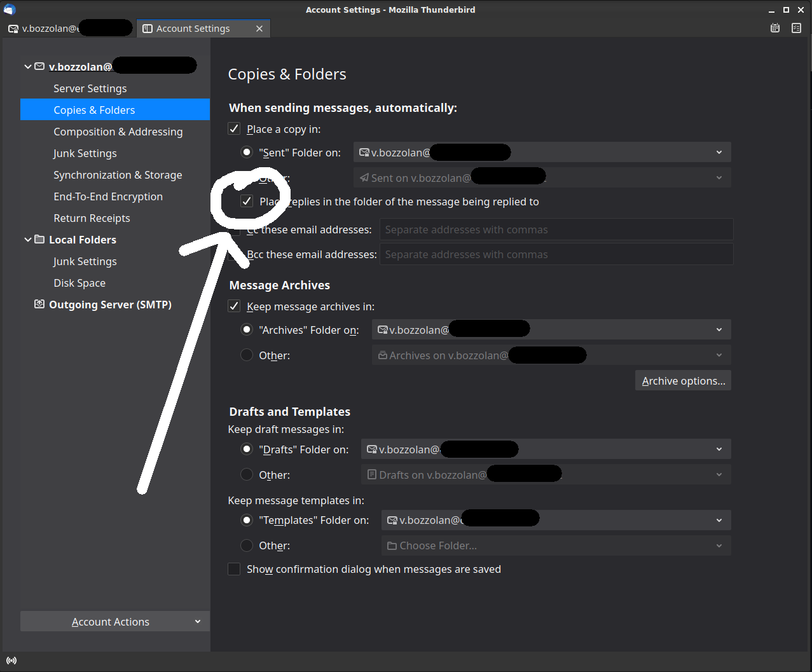812x672 pixels.
Task: Click the Cc these email addresses field
Action: tap(556, 230)
